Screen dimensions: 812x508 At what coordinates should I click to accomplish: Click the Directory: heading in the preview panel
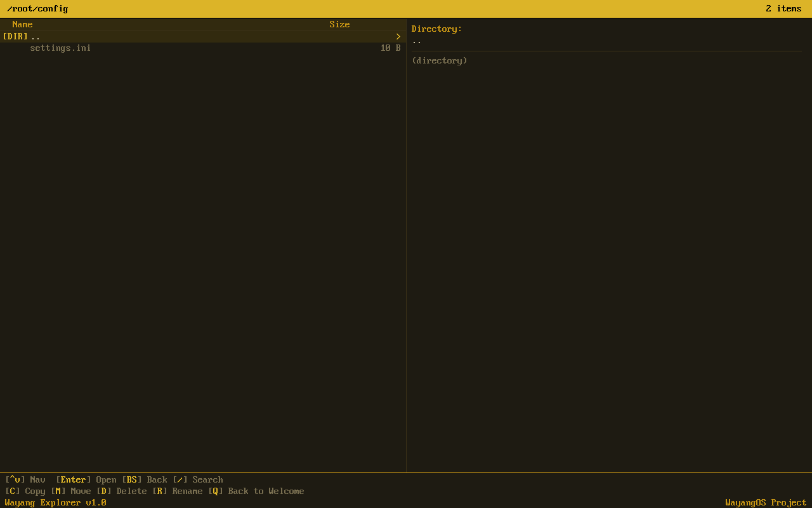(436, 28)
